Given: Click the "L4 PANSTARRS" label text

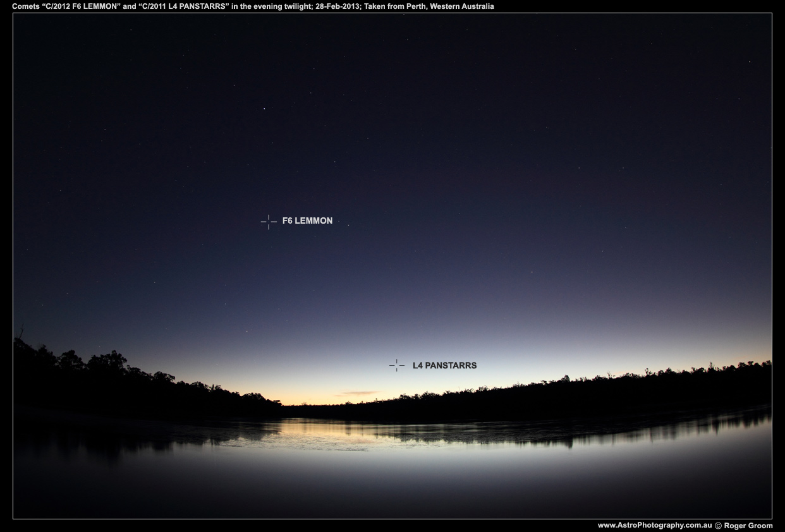Looking at the screenshot, I should [x=444, y=365].
